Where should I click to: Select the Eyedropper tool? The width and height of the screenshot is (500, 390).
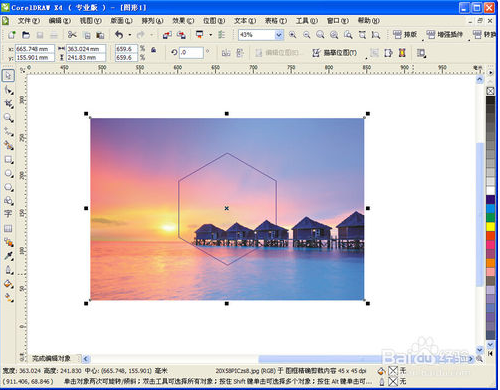(8, 256)
